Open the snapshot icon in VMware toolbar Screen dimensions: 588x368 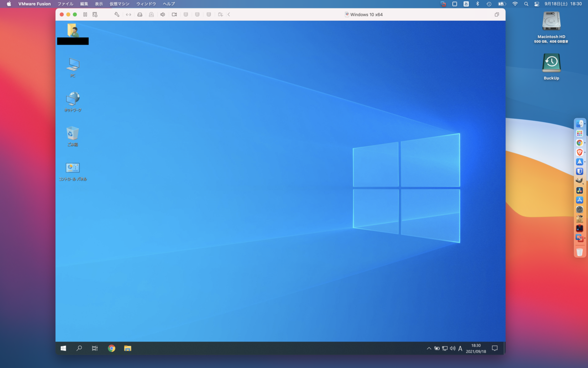tap(95, 15)
